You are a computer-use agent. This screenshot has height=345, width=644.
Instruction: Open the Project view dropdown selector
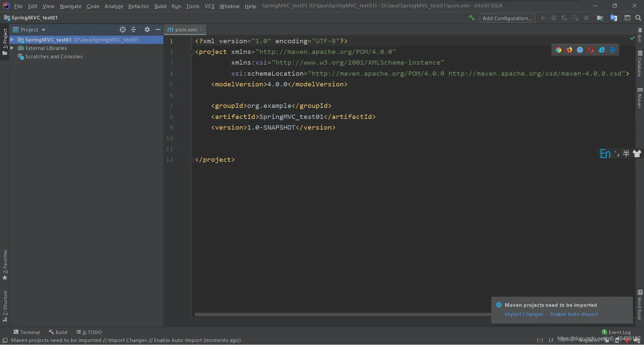click(x=29, y=29)
